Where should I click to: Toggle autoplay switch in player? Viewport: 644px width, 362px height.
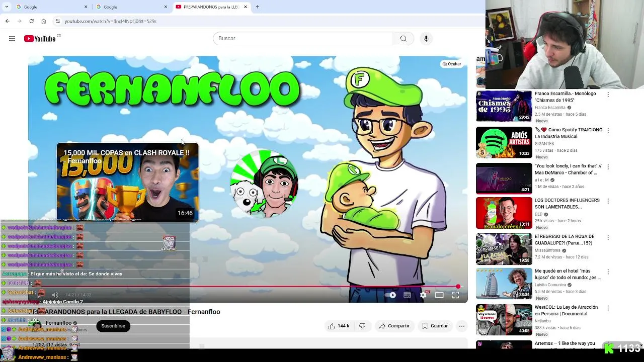click(391, 295)
